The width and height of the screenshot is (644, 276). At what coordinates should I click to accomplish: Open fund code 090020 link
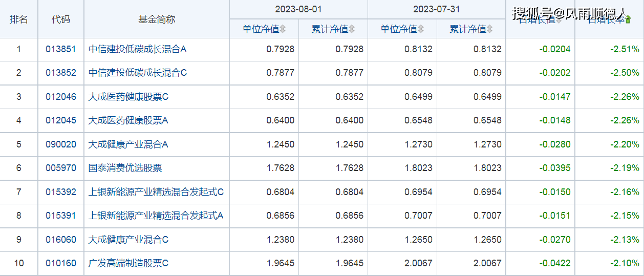61,144
